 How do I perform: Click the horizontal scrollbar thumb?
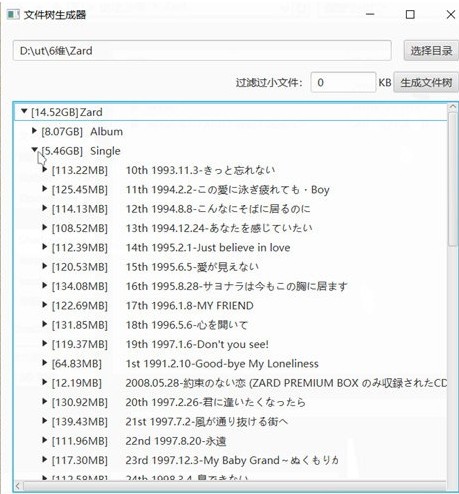pos(235,486)
